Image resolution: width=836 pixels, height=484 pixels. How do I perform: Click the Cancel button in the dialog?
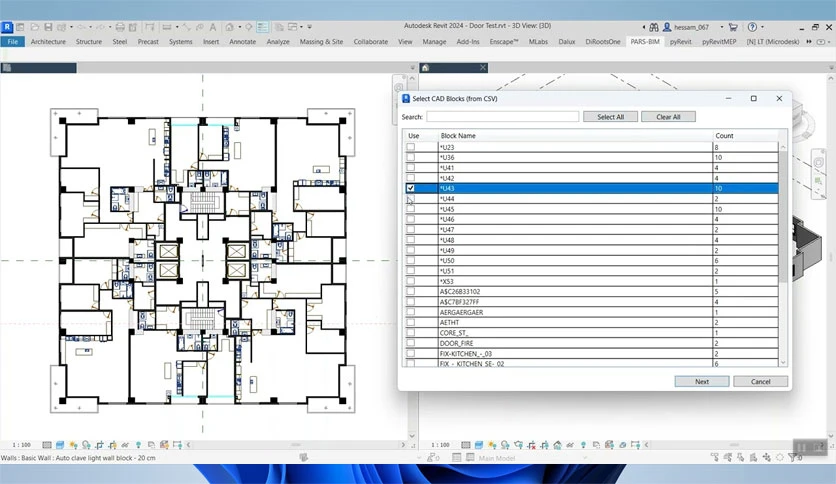point(760,382)
